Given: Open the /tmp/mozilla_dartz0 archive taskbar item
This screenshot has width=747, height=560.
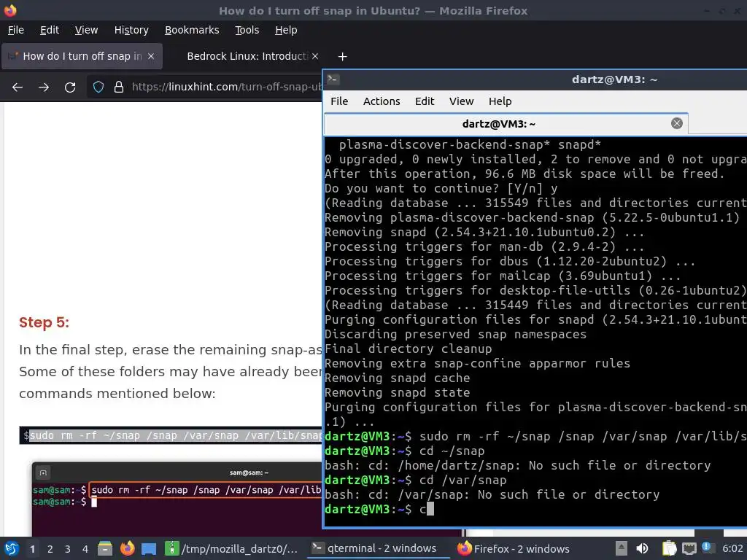Looking at the screenshot, I should pos(233,548).
